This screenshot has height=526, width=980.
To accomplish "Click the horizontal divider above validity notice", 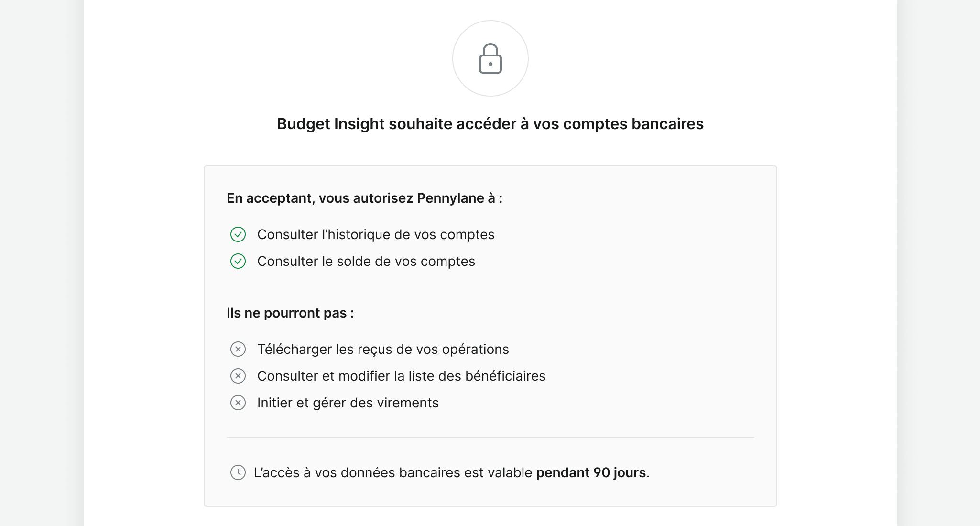I will [490, 437].
